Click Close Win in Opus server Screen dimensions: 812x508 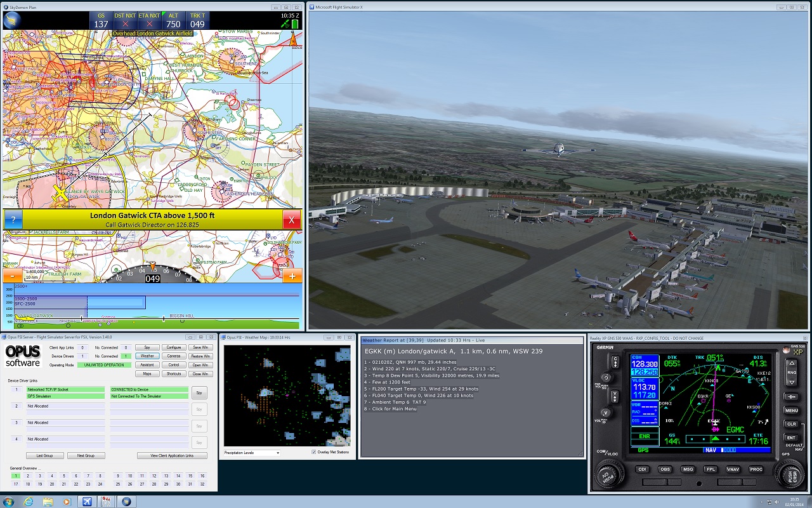[x=200, y=374]
